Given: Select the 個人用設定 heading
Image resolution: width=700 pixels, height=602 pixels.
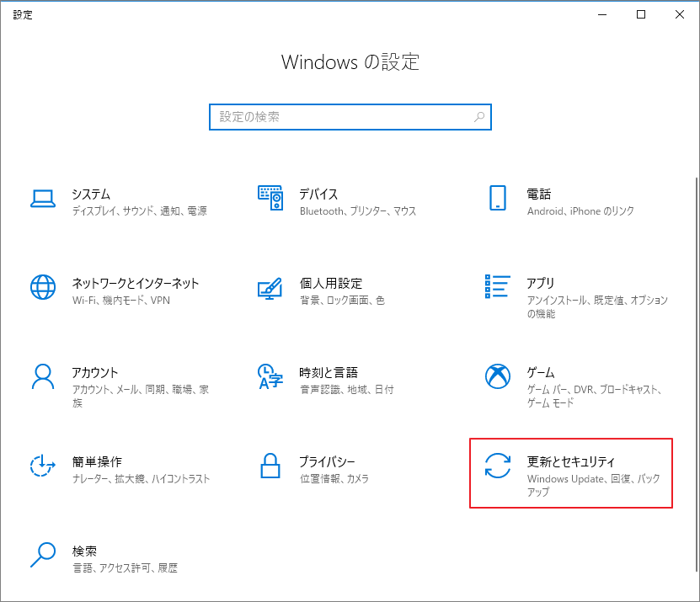Looking at the screenshot, I should (x=331, y=284).
